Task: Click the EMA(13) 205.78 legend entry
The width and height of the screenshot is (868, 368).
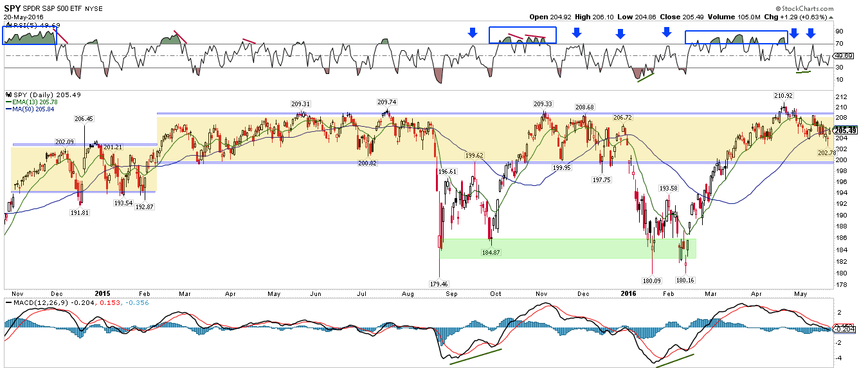Action: 31,102
